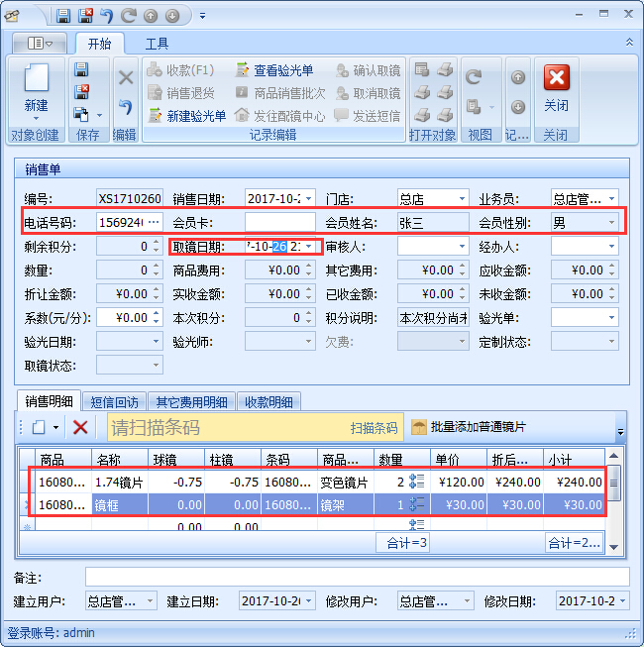
Task: Switch to the 收款明细 tab
Action: tap(268, 401)
